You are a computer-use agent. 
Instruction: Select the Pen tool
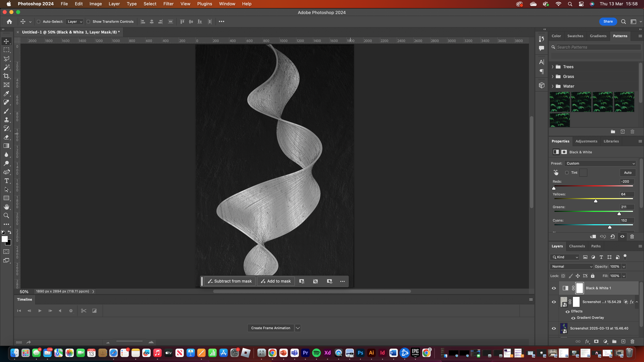click(6, 172)
